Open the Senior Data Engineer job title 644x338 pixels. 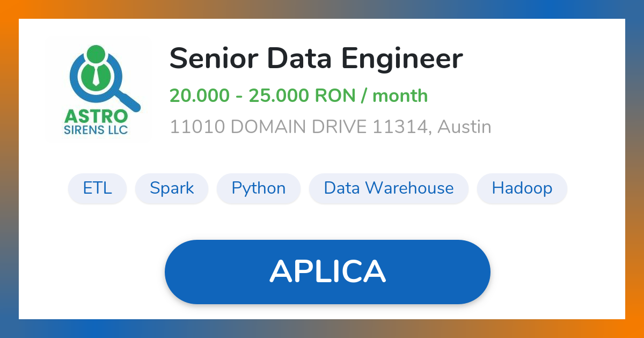pyautogui.click(x=316, y=58)
